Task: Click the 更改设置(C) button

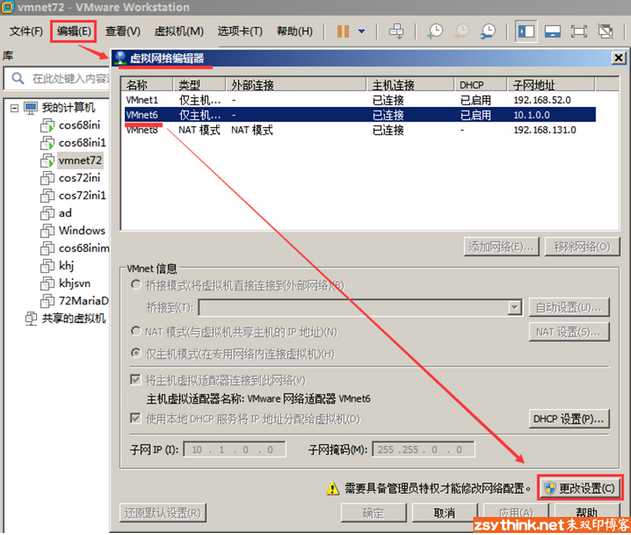Action: [x=579, y=488]
